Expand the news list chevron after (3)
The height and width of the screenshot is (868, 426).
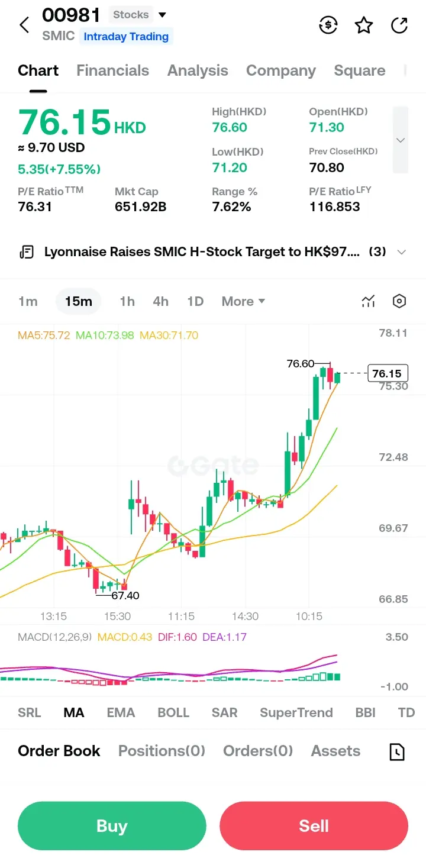401,252
